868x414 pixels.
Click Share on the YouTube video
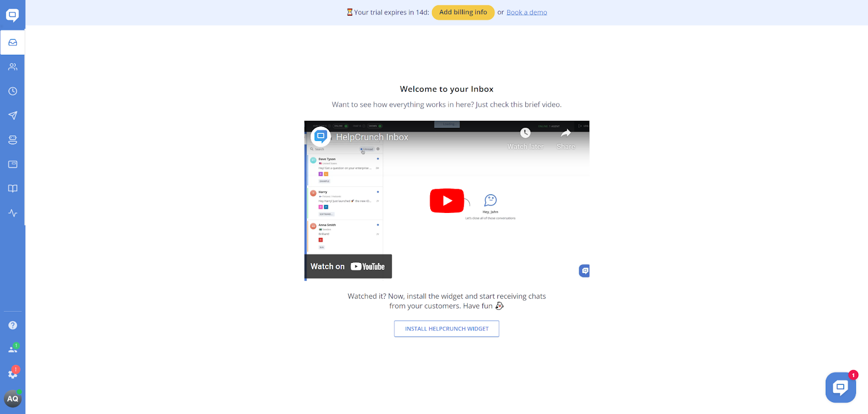pyautogui.click(x=565, y=139)
